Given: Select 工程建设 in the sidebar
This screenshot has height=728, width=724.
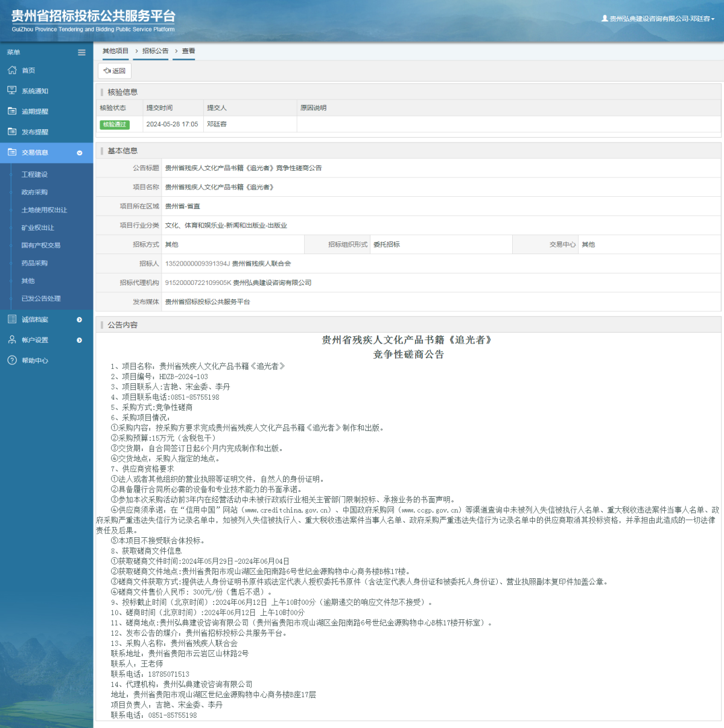Looking at the screenshot, I should tap(34, 174).
